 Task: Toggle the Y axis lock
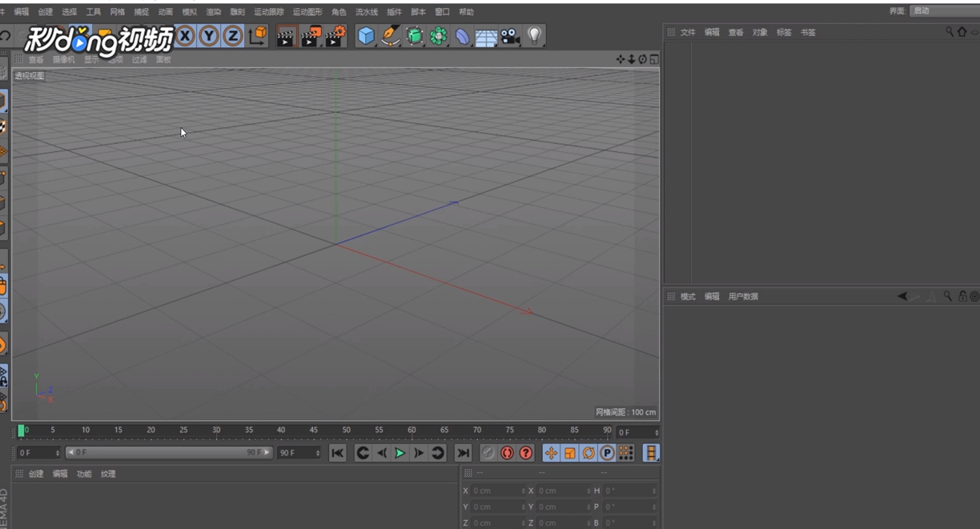point(209,36)
